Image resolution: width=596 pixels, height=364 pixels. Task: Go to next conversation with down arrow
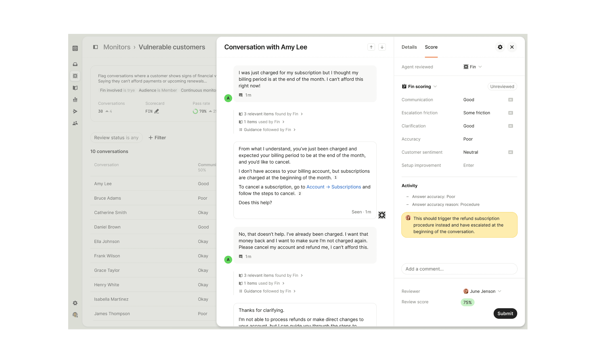(x=382, y=47)
